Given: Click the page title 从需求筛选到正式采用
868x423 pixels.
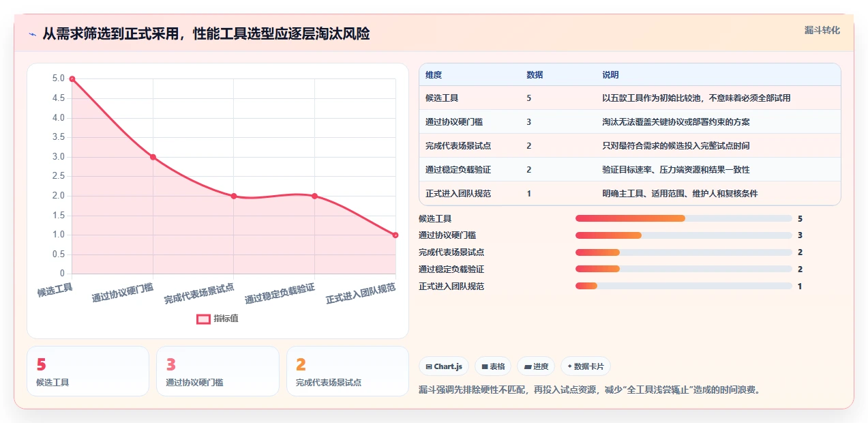Looking at the screenshot, I should [x=206, y=33].
